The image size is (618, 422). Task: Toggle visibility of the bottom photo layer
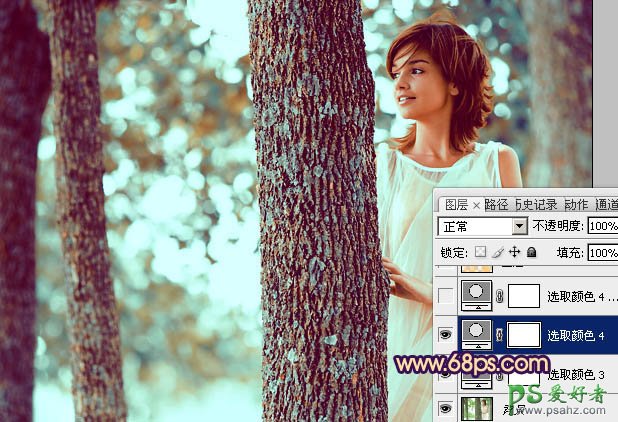tap(446, 407)
